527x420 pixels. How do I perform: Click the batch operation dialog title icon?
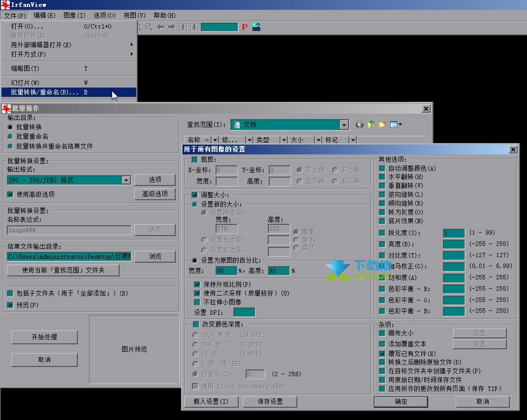coord(6,109)
